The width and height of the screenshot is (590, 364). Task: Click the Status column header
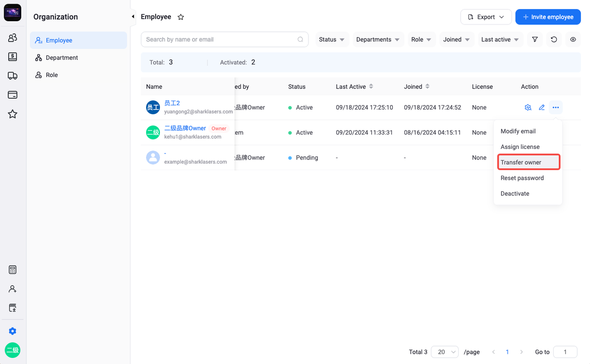click(297, 87)
